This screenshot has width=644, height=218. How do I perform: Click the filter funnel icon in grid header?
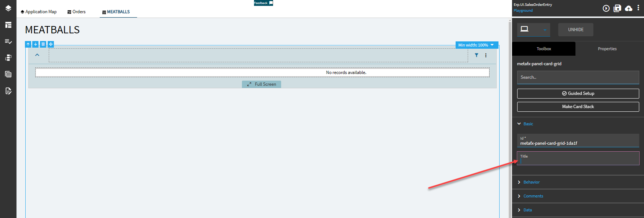tap(476, 55)
